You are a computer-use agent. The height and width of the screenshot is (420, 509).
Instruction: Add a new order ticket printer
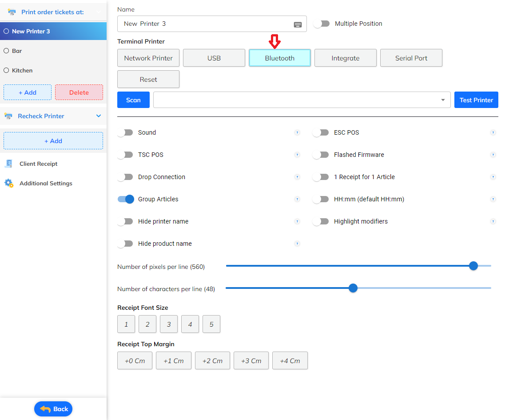28,92
